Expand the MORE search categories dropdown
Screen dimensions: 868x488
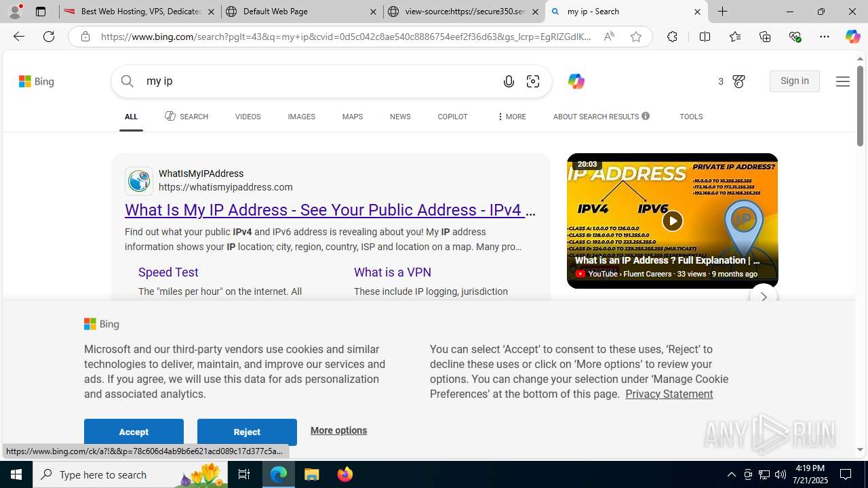pos(511,117)
